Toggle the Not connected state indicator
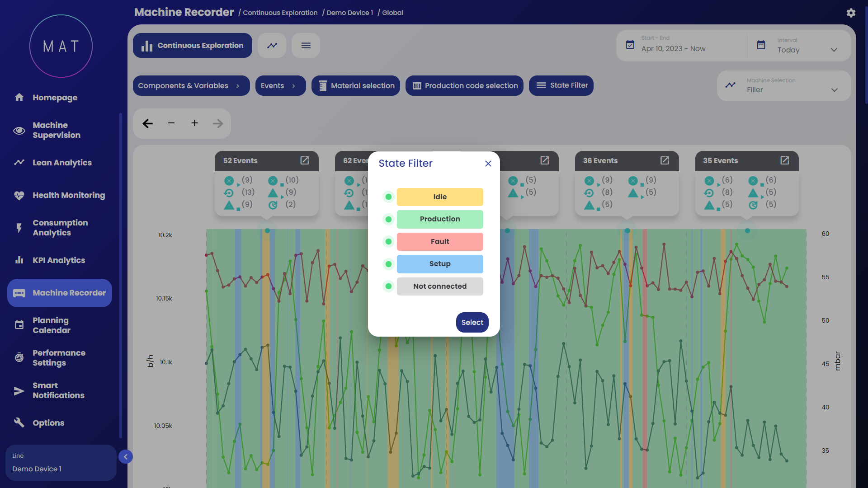 click(x=388, y=286)
